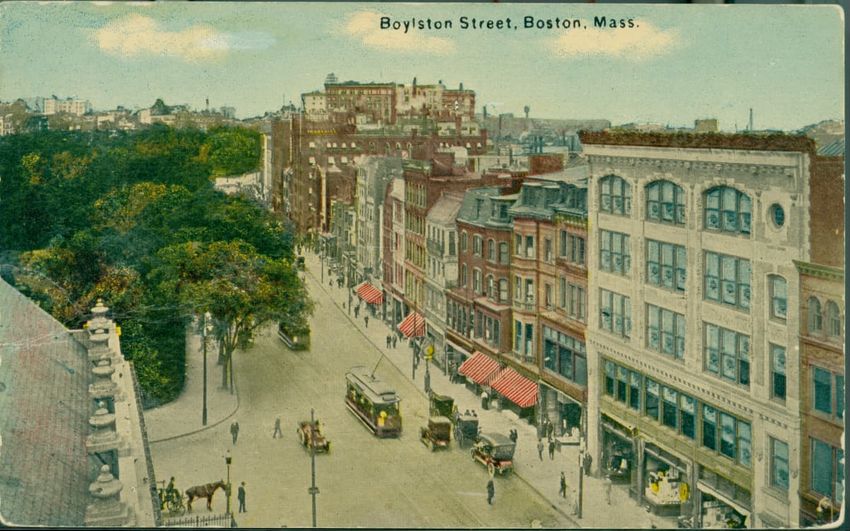This screenshot has width=850, height=531.
Task: Click the round oval window on cream building
Action: point(777,215)
